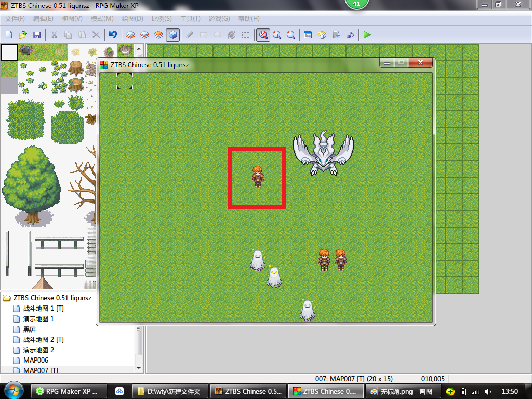Choose the dashed Select tool
This screenshot has height=399, width=532.
(x=246, y=35)
